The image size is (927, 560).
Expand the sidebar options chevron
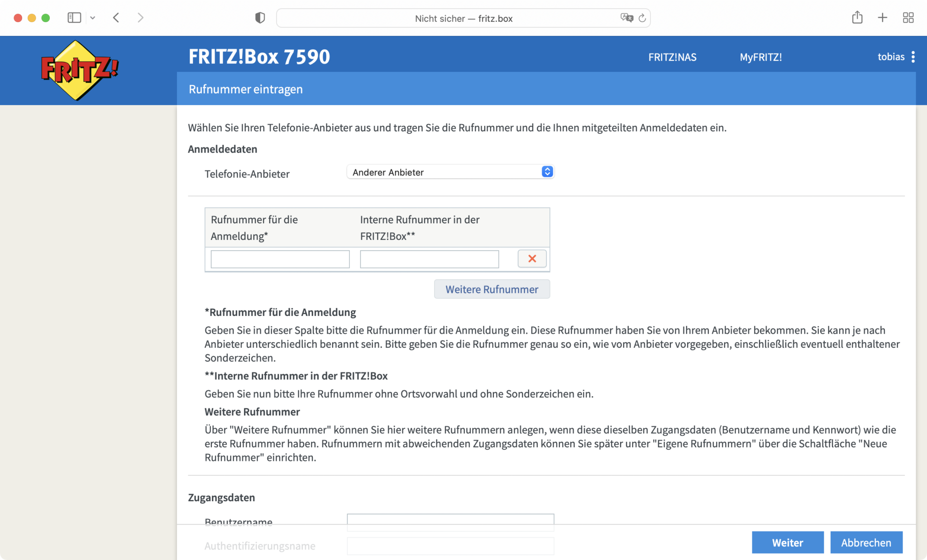[93, 17]
